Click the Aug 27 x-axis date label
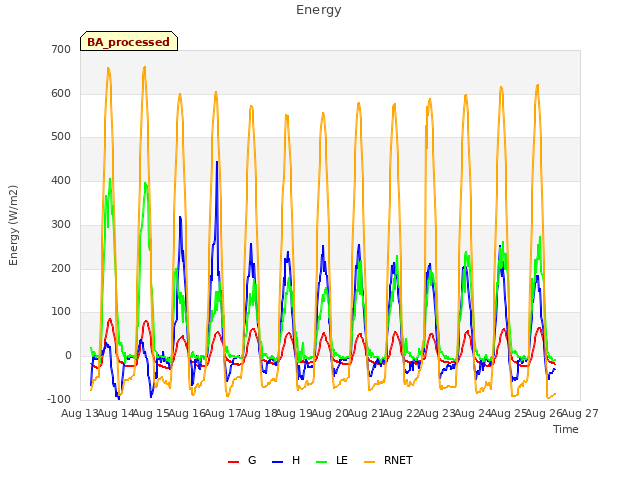Viewport: 640px width, 480px height. pos(580,414)
